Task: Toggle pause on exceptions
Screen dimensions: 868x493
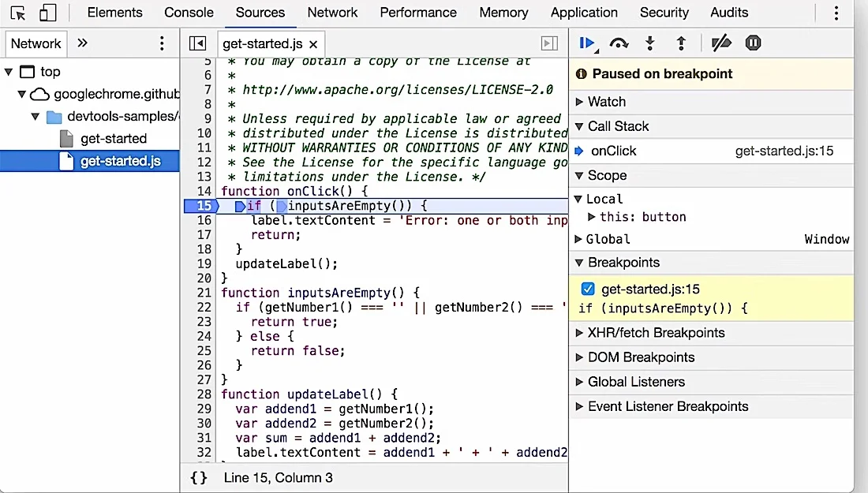Action: [x=753, y=43]
